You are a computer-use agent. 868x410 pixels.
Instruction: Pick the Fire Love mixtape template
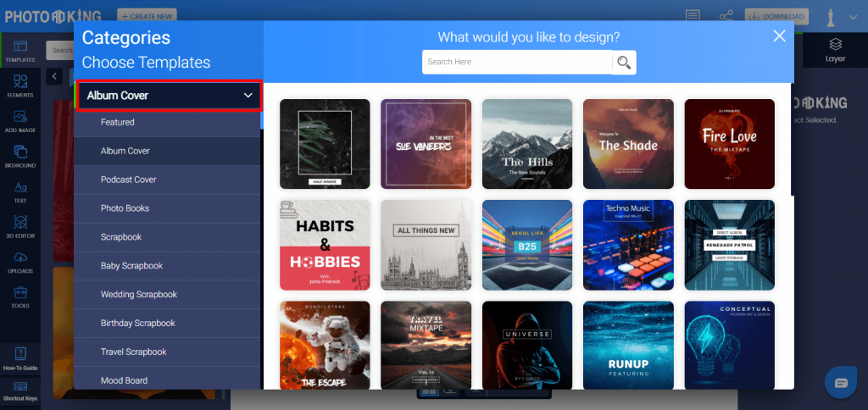click(730, 144)
